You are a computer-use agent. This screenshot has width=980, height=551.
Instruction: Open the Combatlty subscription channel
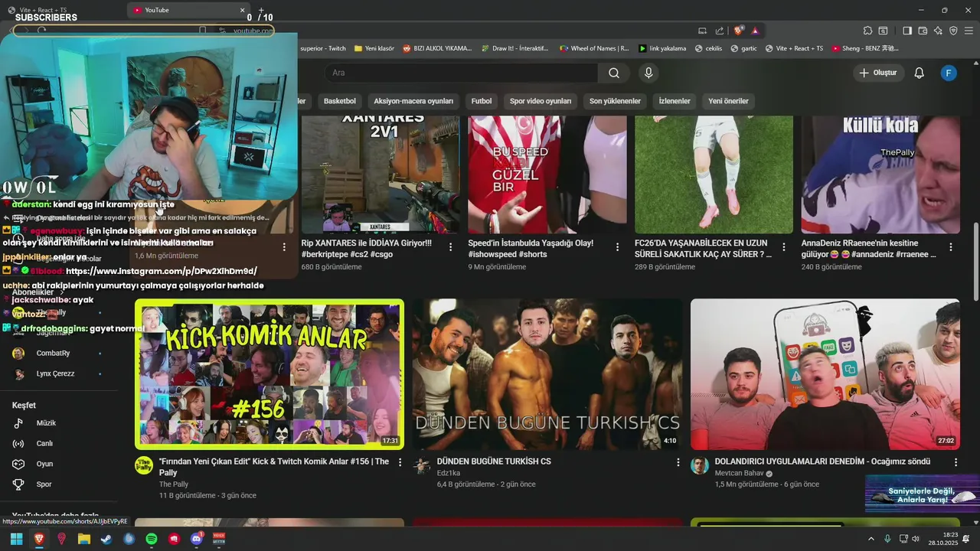pos(53,353)
